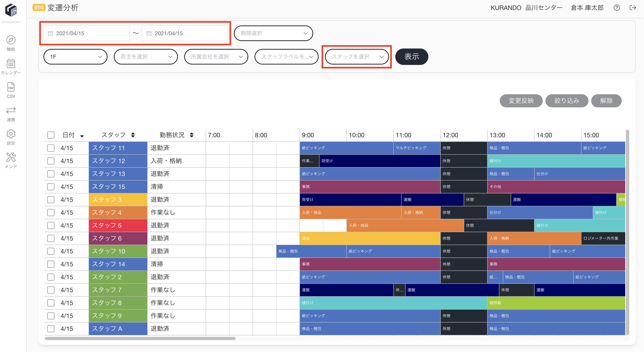
Task: Click 入荷・格納 status of スタッフ 12
Action: point(166,161)
